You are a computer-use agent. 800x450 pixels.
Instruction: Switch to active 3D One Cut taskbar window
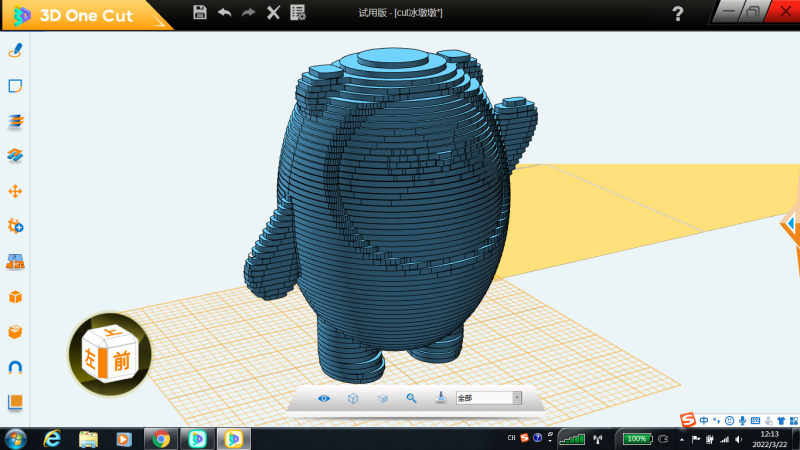coord(234,439)
